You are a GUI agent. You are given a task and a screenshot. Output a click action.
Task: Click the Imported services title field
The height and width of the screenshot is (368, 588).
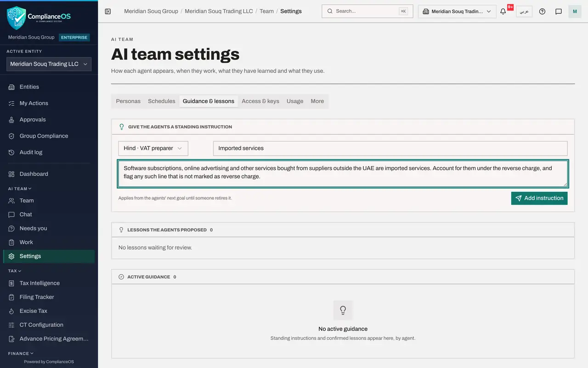tap(390, 148)
